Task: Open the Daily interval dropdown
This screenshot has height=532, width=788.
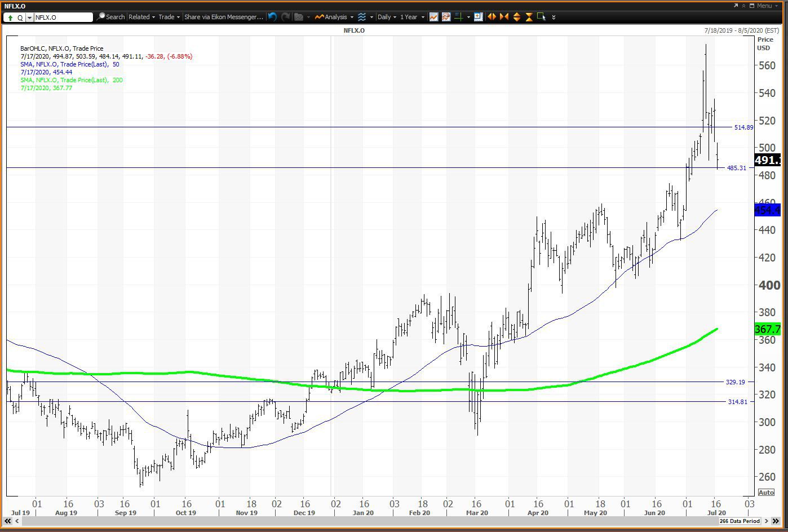Action: coord(387,17)
